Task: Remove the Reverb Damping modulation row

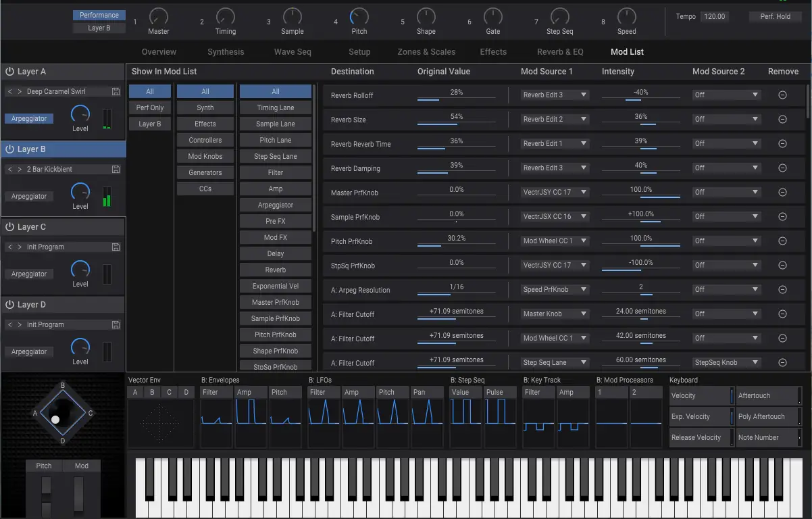Action: point(782,168)
